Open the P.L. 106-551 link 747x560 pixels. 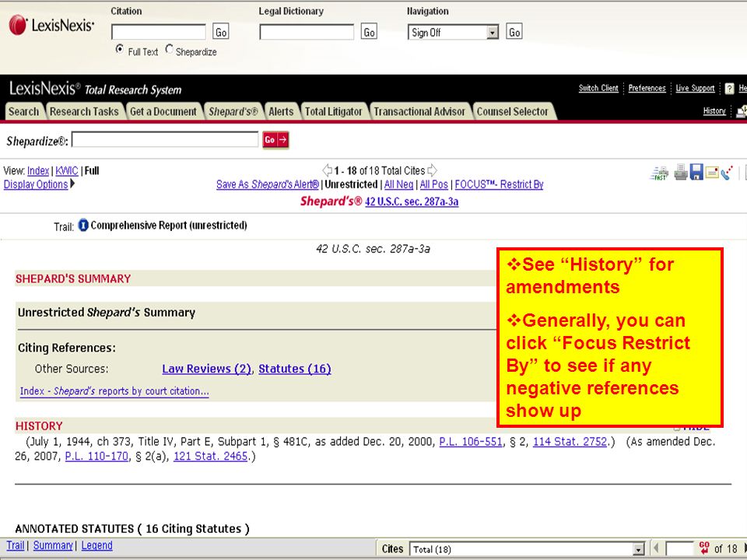click(471, 442)
